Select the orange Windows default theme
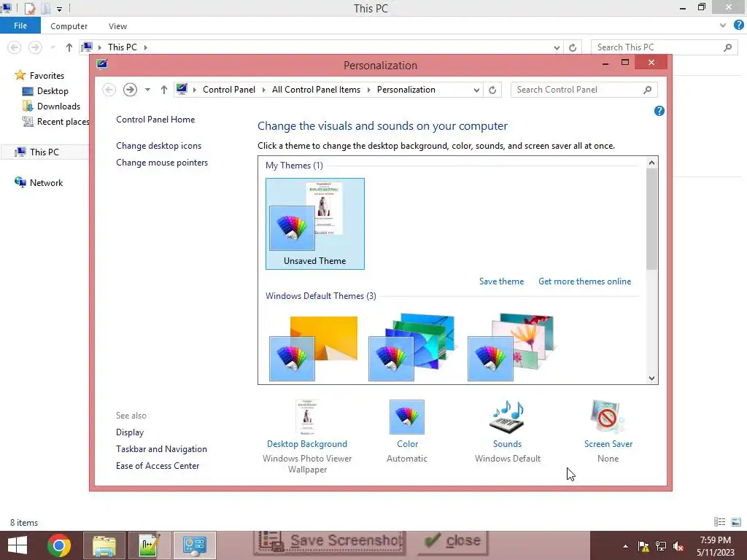This screenshot has height=560, width=747. pos(314,348)
